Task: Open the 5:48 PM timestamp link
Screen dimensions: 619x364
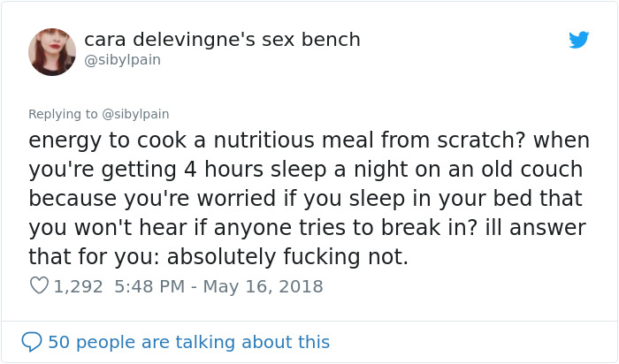Action: click(x=149, y=286)
